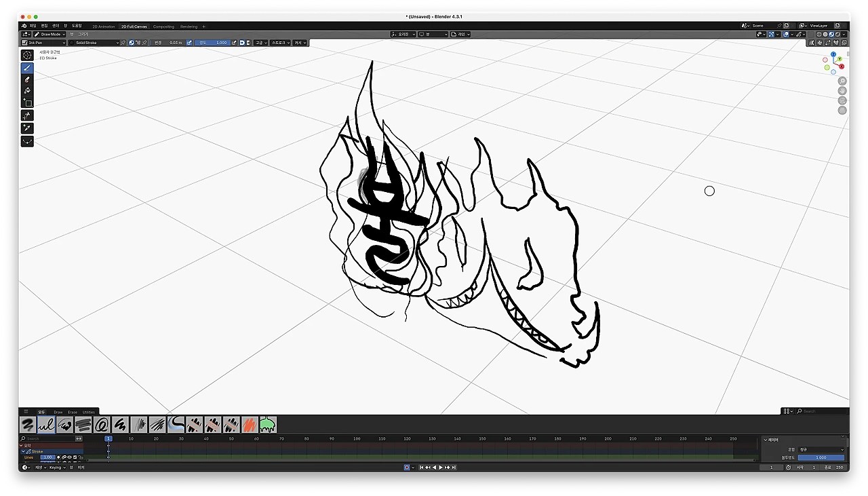Select wireframe viewport shading
This screenshot has width=868, height=496.
coord(820,34)
